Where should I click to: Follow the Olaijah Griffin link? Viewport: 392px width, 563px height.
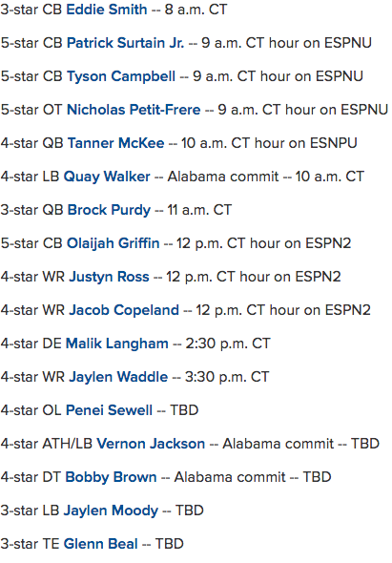point(113,243)
